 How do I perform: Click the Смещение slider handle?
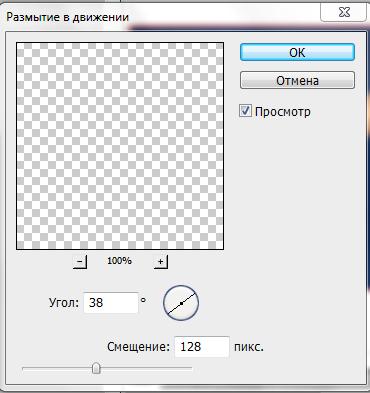(96, 368)
